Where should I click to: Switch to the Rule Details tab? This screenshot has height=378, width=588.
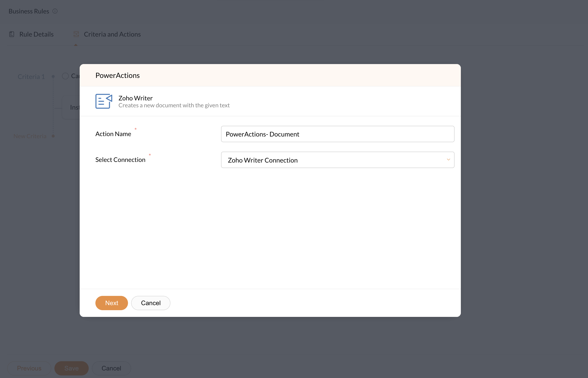[36, 34]
